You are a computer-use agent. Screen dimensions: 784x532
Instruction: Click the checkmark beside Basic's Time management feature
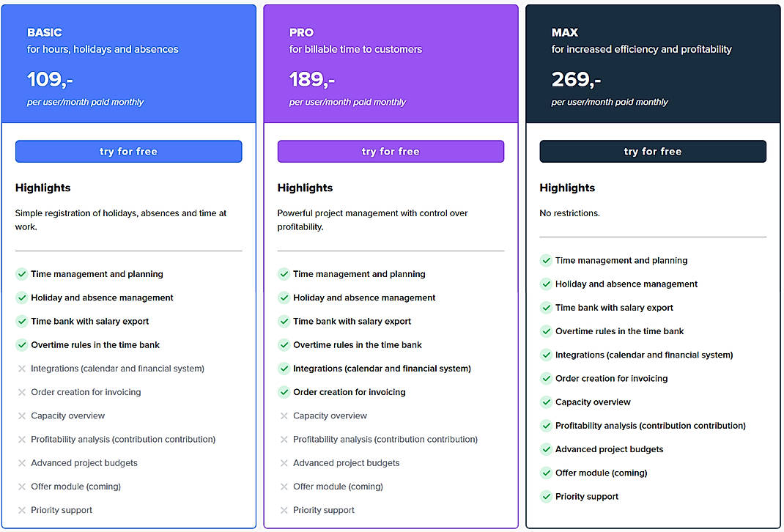click(21, 274)
